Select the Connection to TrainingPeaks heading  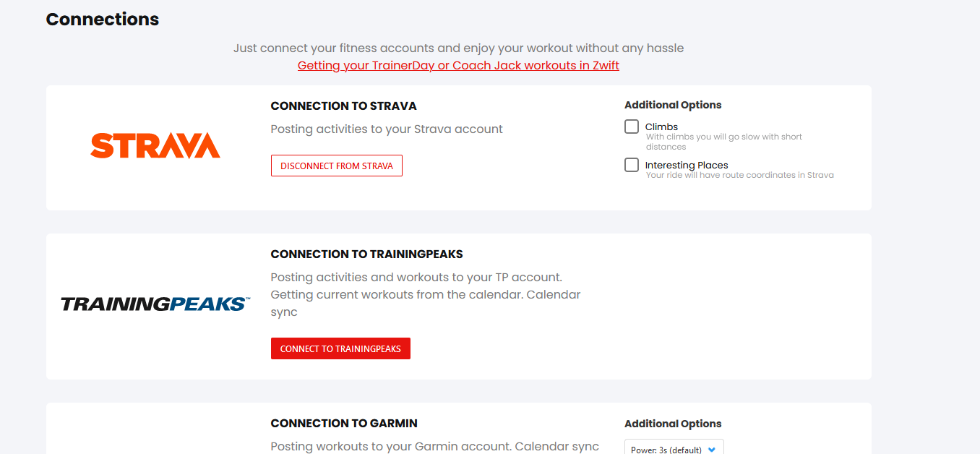click(366, 254)
